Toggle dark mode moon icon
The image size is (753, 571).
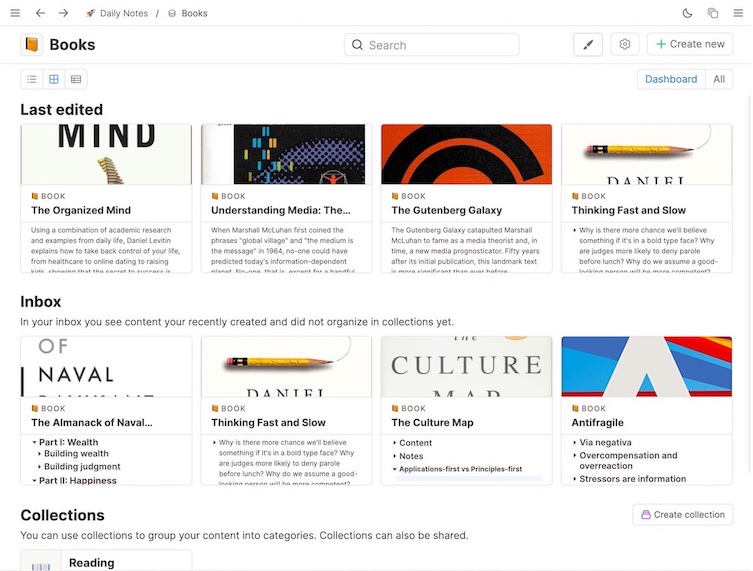(x=688, y=13)
